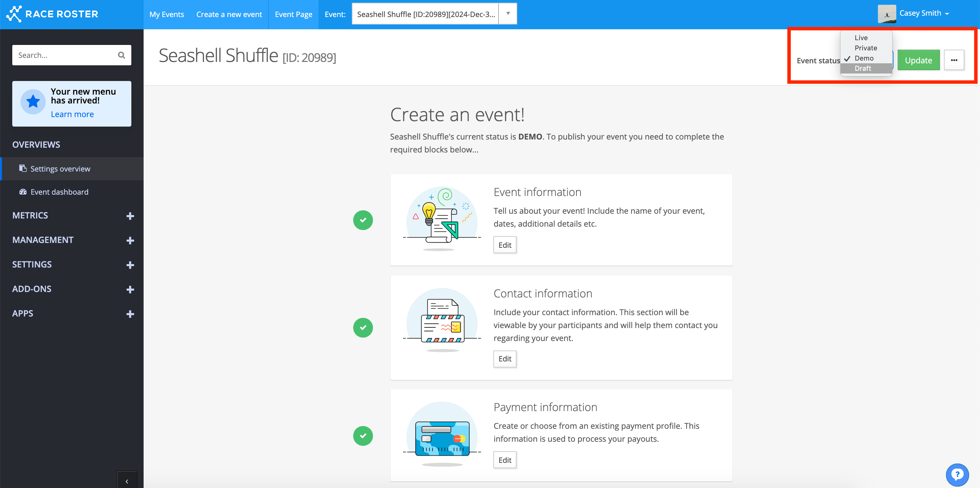Click the green checkmark beside Payment information
This screenshot has height=488, width=980.
coord(363,436)
